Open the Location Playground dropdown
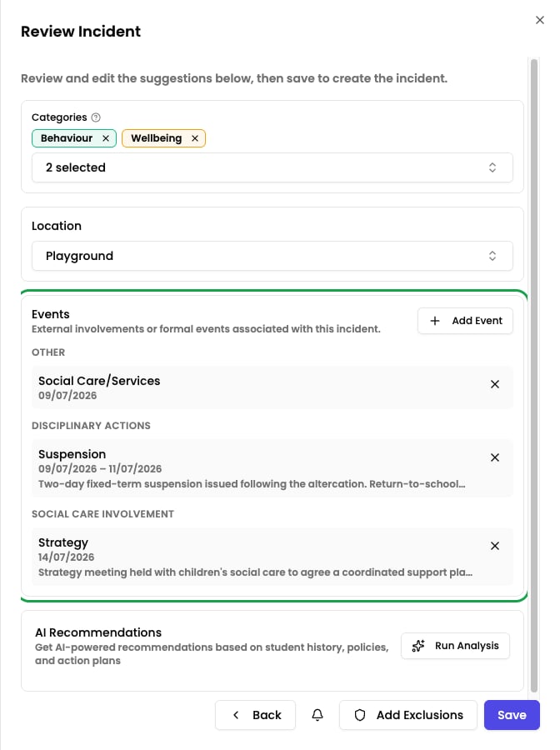This screenshot has width=560, height=750. pyautogui.click(x=272, y=256)
